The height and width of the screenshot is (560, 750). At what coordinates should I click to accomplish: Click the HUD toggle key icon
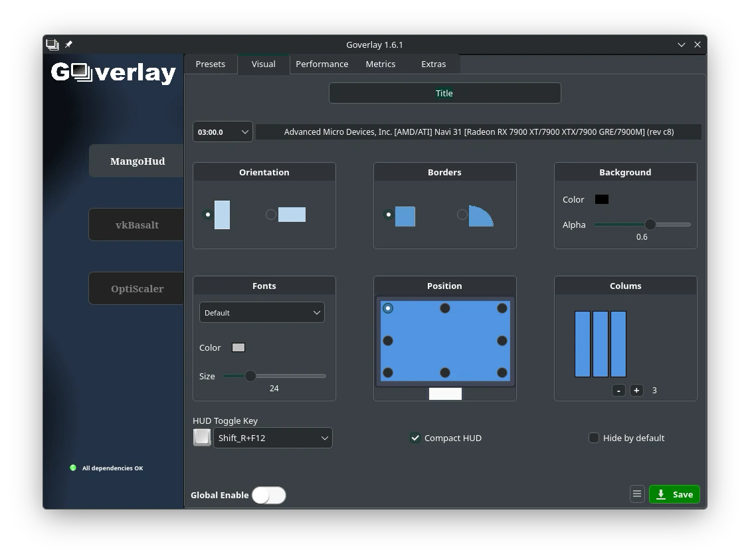pyautogui.click(x=202, y=437)
